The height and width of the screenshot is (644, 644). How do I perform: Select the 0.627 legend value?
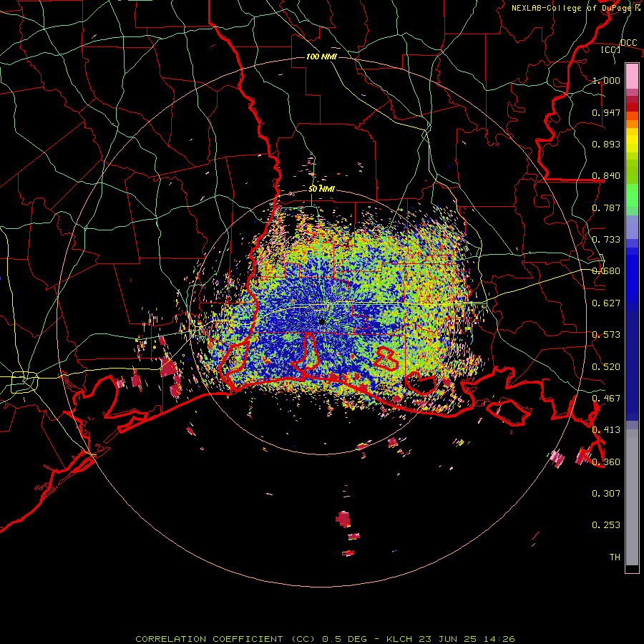(x=606, y=303)
